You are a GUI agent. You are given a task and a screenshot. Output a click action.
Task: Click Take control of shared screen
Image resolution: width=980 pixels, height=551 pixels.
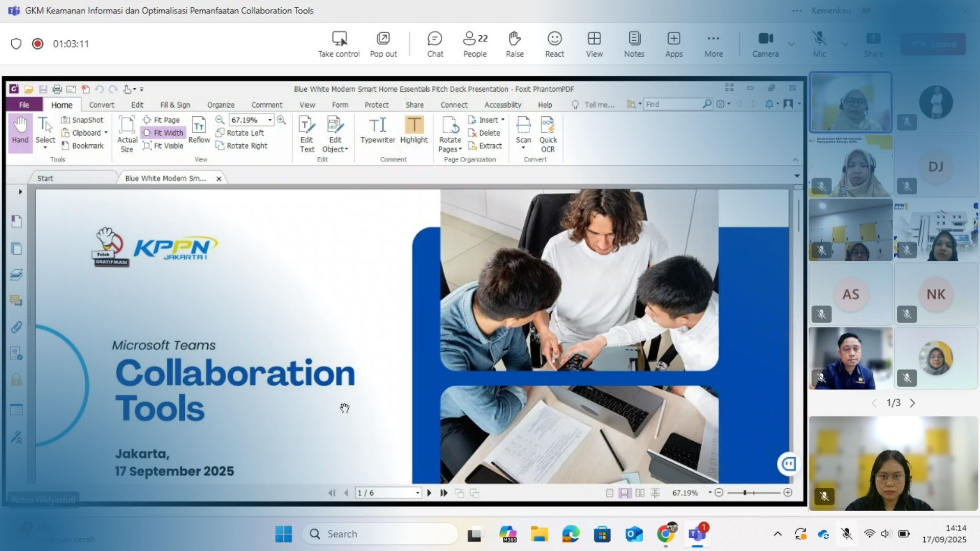pos(339,44)
